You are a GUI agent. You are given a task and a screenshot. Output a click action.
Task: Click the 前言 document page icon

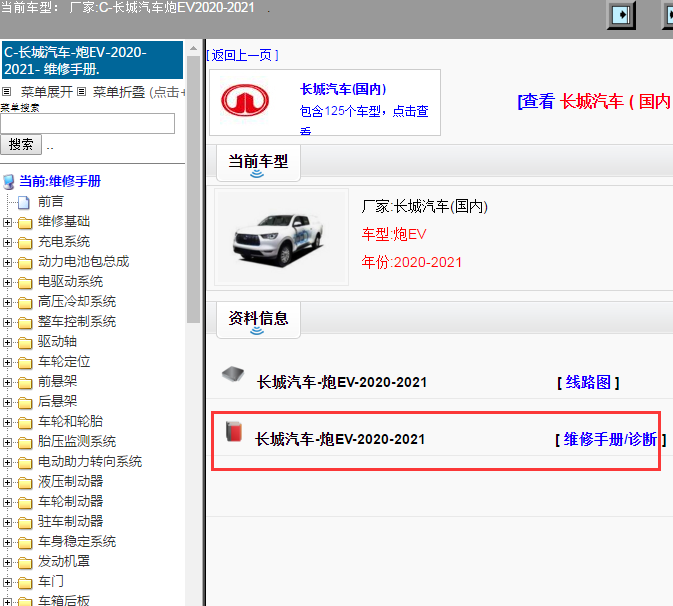[24, 202]
